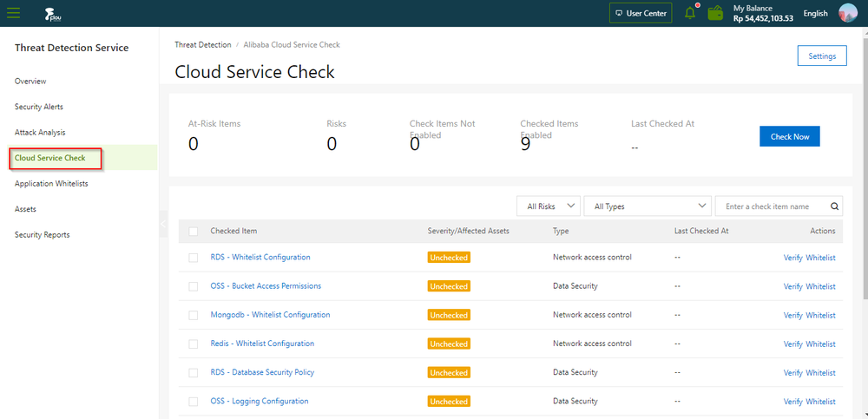The height and width of the screenshot is (419, 868).
Task: Collapse the sidebar using the arrow handle
Action: coord(163,224)
